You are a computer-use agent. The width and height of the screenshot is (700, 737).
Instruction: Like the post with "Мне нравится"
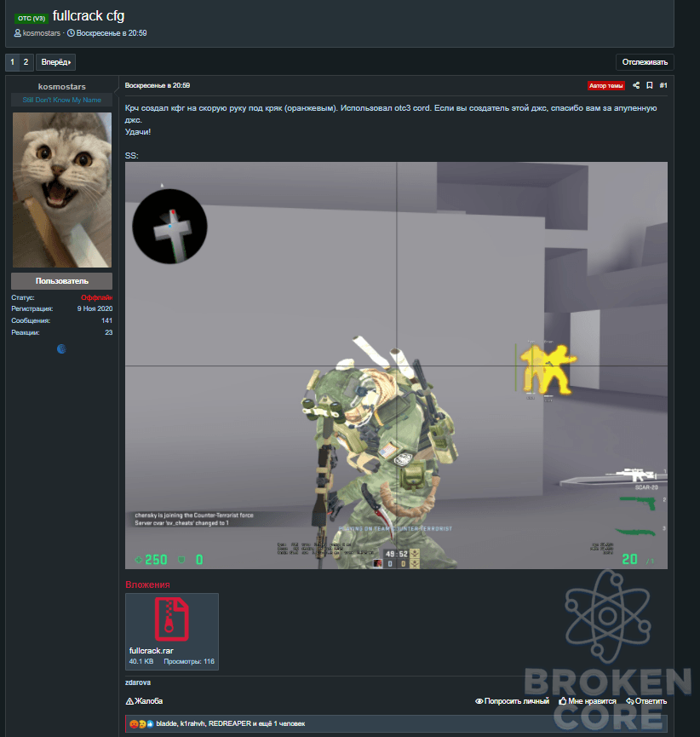(588, 701)
